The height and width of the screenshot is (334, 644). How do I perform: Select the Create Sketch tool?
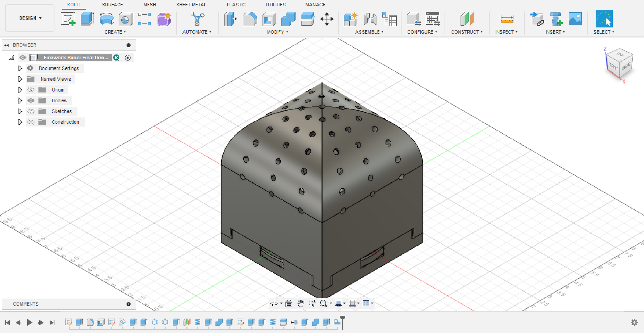point(68,19)
